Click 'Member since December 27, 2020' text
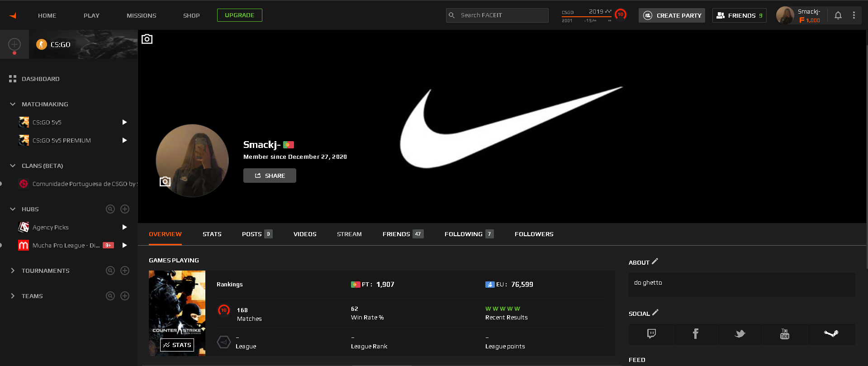 click(x=295, y=157)
